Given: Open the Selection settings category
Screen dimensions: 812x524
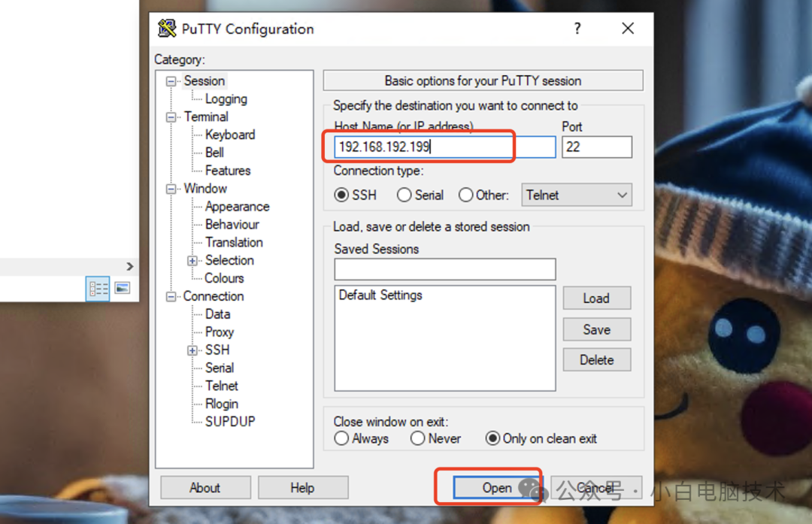Looking at the screenshot, I should (229, 260).
